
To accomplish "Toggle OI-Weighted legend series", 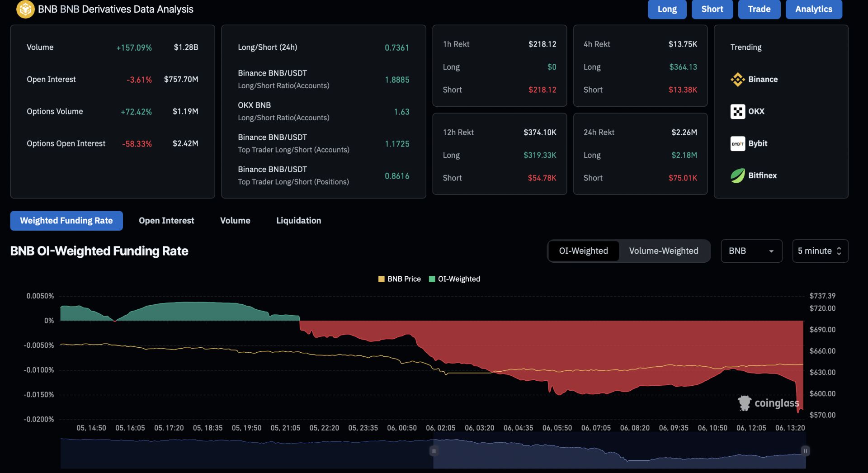I will (x=454, y=279).
